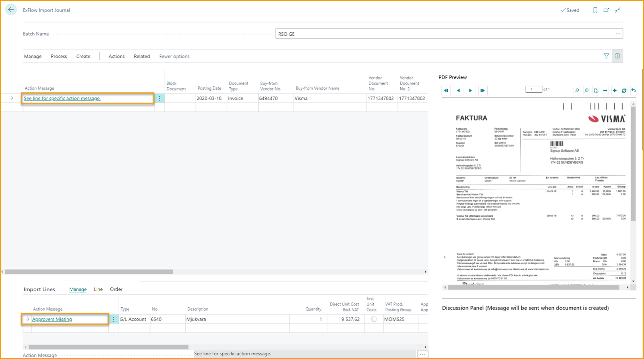Select Description cell Mjukvara
Viewport: 644px width, 359px height.
tap(237, 319)
